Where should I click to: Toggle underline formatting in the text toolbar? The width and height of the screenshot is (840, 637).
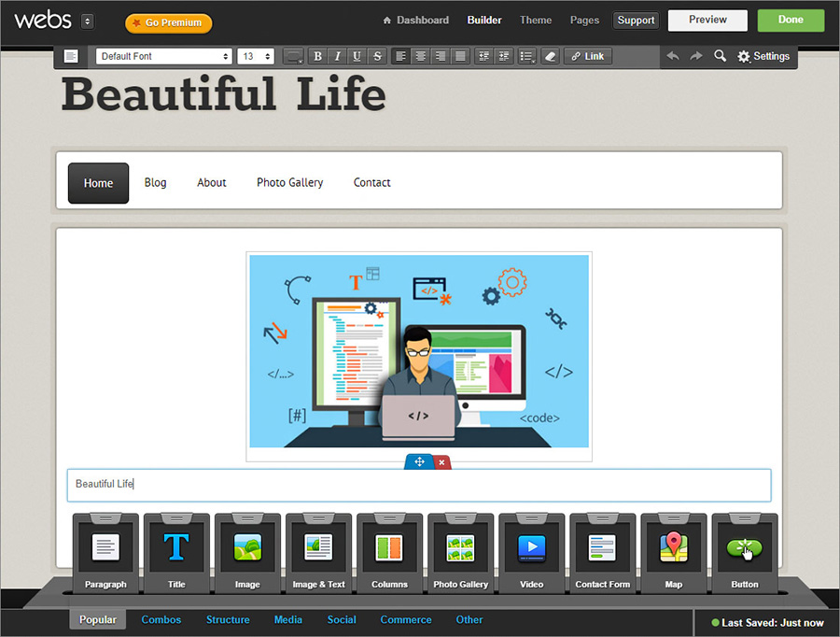pyautogui.click(x=357, y=56)
